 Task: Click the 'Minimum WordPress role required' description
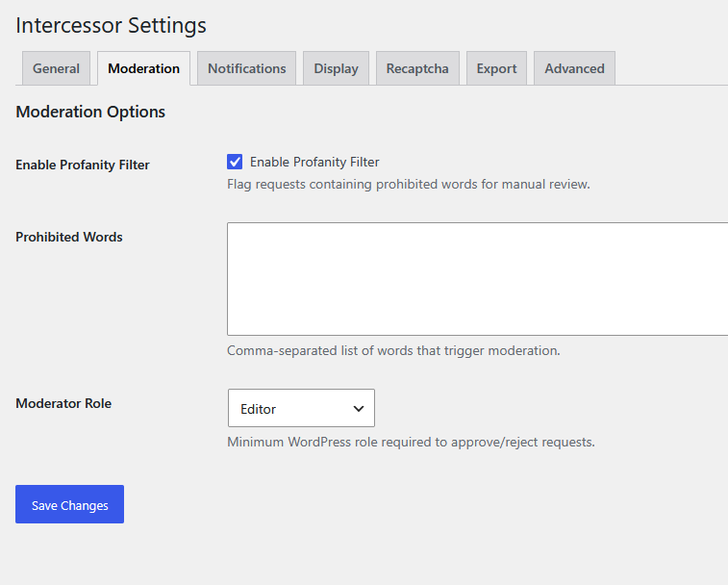pyautogui.click(x=411, y=442)
